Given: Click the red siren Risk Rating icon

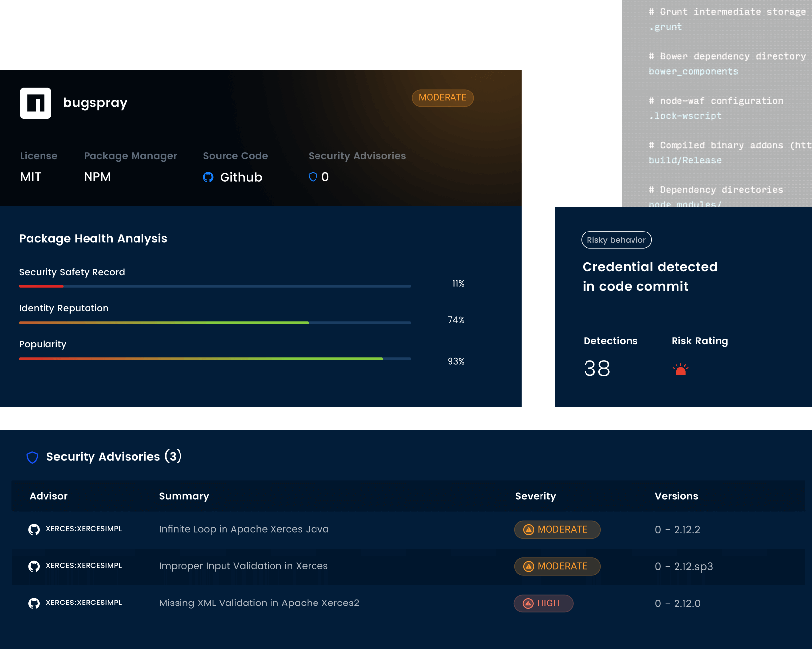Looking at the screenshot, I should (x=680, y=369).
